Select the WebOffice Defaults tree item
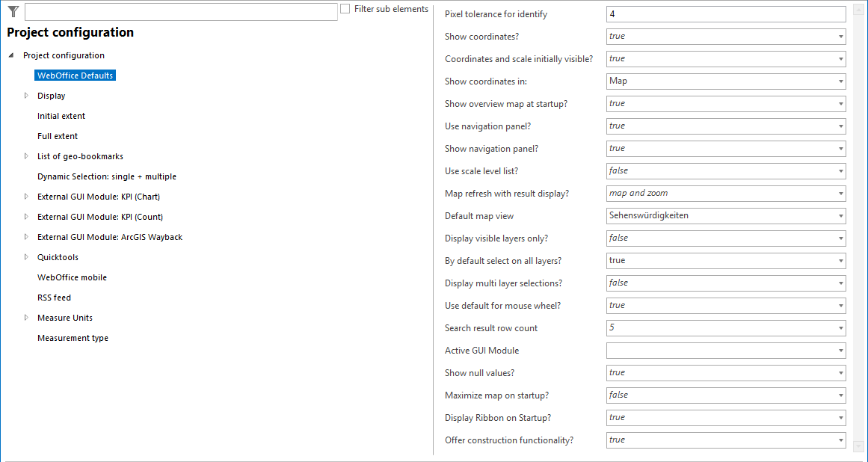 tap(75, 75)
